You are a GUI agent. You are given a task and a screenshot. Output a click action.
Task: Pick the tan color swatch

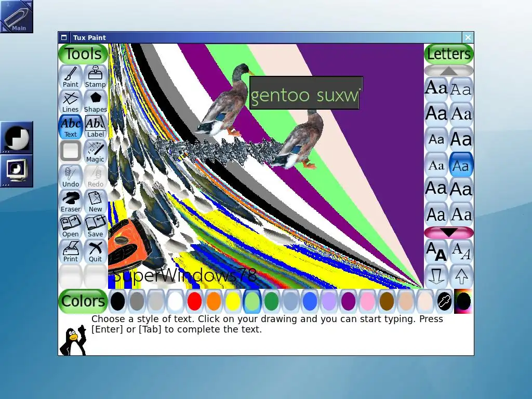(x=406, y=301)
